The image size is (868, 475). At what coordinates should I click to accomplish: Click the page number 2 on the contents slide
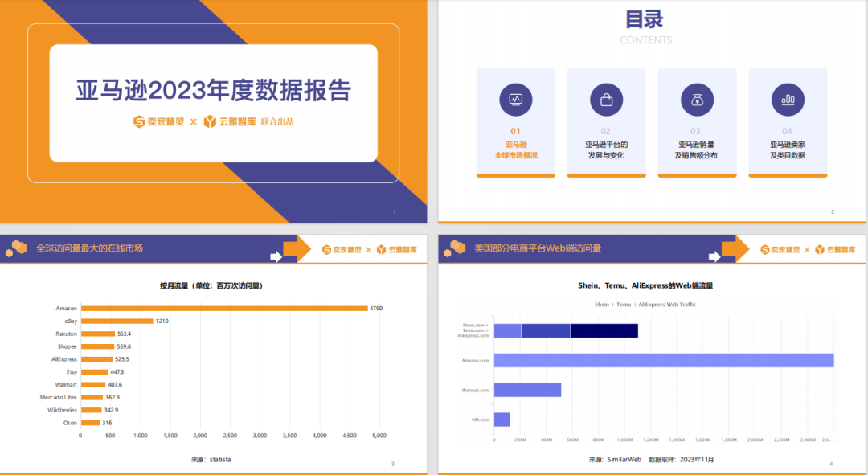tap(831, 211)
